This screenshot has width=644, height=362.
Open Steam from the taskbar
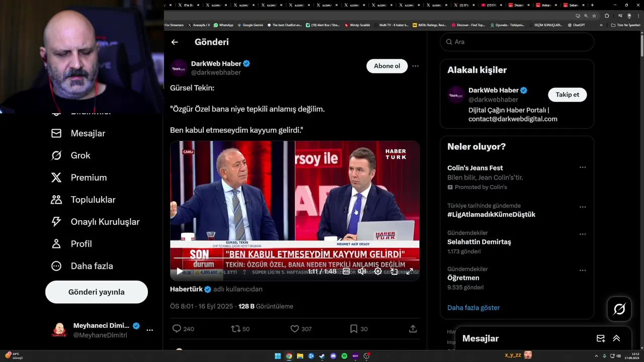pyautogui.click(x=322, y=356)
